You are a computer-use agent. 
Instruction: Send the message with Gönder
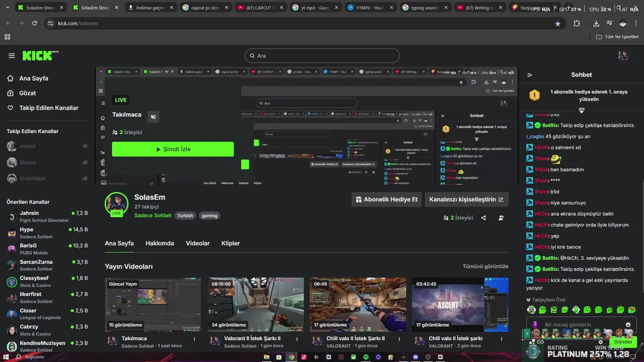623,342
